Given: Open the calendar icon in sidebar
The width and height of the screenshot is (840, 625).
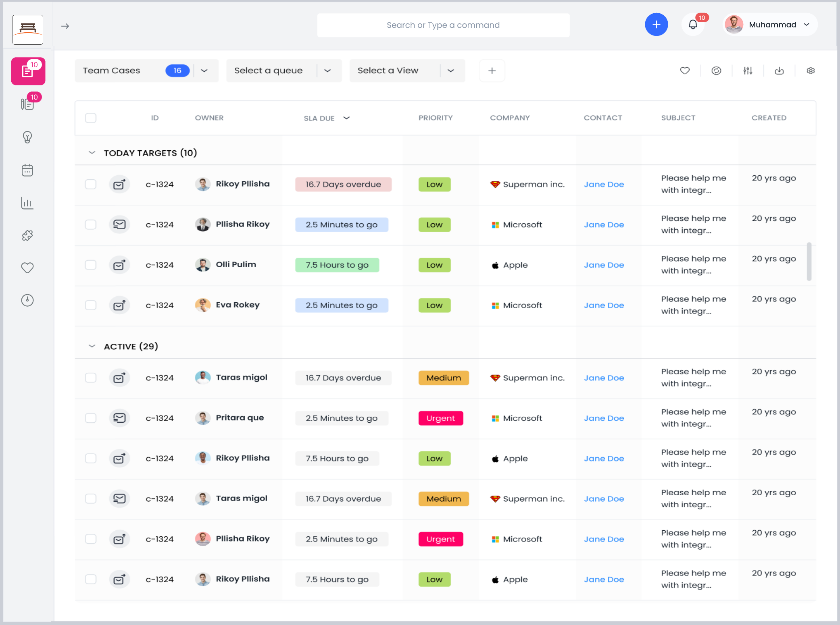Looking at the screenshot, I should [x=27, y=170].
